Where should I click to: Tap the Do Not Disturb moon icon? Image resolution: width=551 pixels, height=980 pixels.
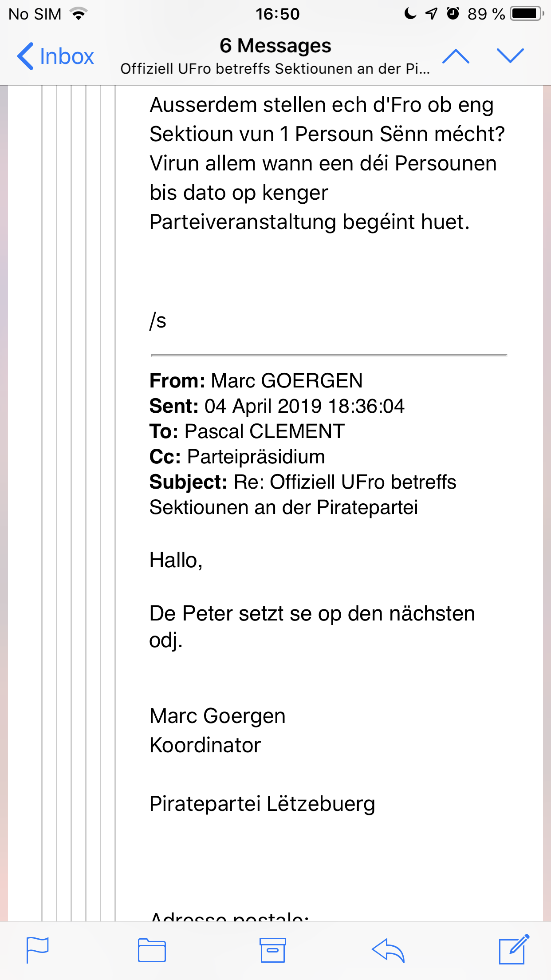tap(410, 14)
